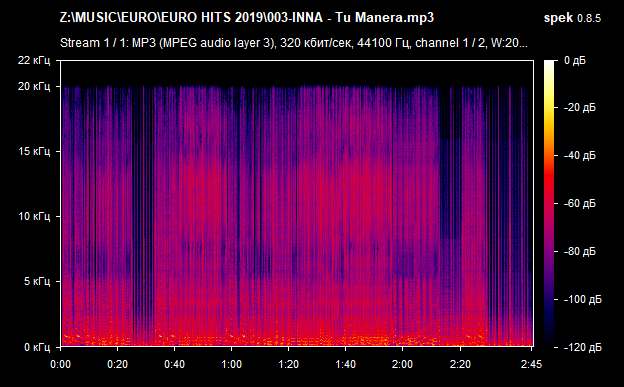This screenshot has width=624, height=387.
Task: Click the '20 кГц' frequency axis label
Action: point(34,86)
